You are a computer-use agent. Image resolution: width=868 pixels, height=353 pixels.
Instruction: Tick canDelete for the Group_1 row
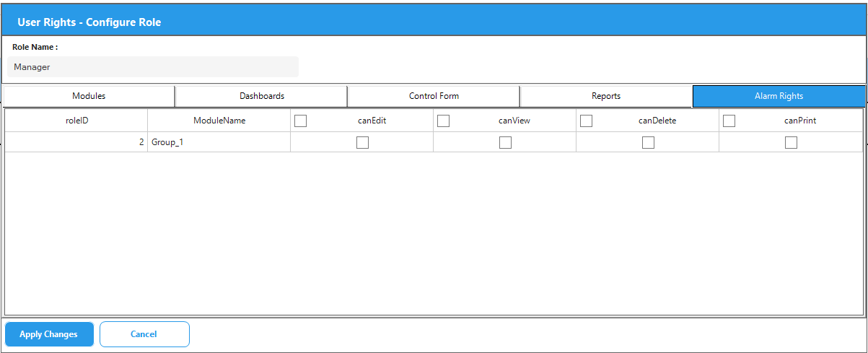click(x=648, y=143)
